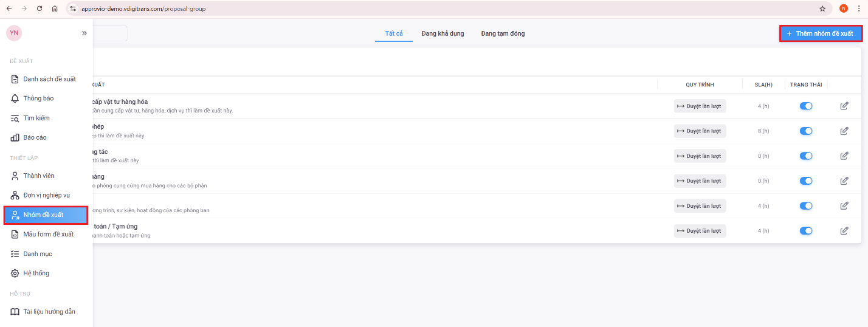Bookmark this page with the star icon
The height and width of the screenshot is (327, 868).
tap(822, 9)
